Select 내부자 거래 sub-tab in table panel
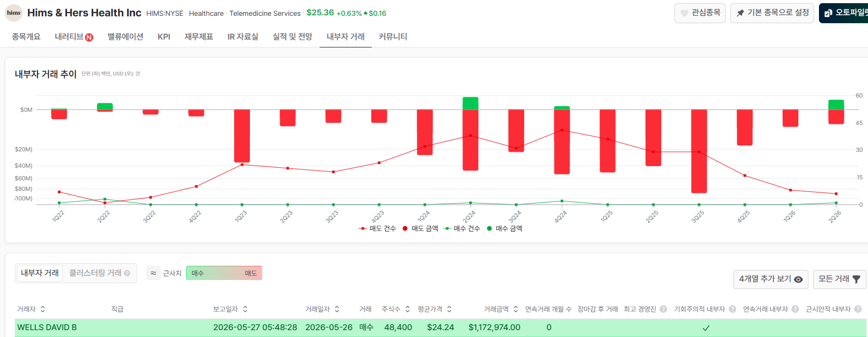 coord(40,273)
